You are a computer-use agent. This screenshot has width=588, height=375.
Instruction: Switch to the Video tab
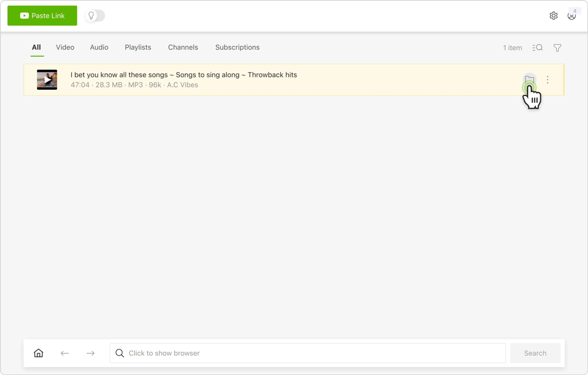coord(65,47)
